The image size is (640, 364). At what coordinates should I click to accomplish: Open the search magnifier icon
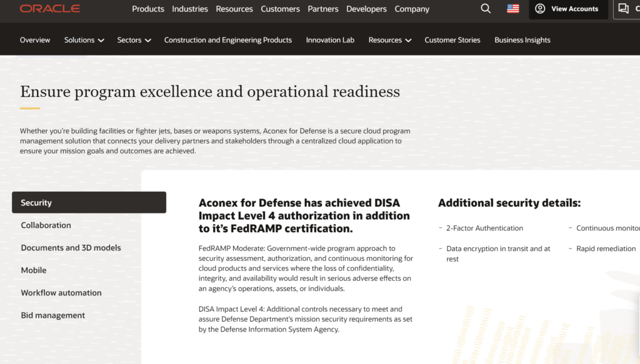[x=486, y=9]
